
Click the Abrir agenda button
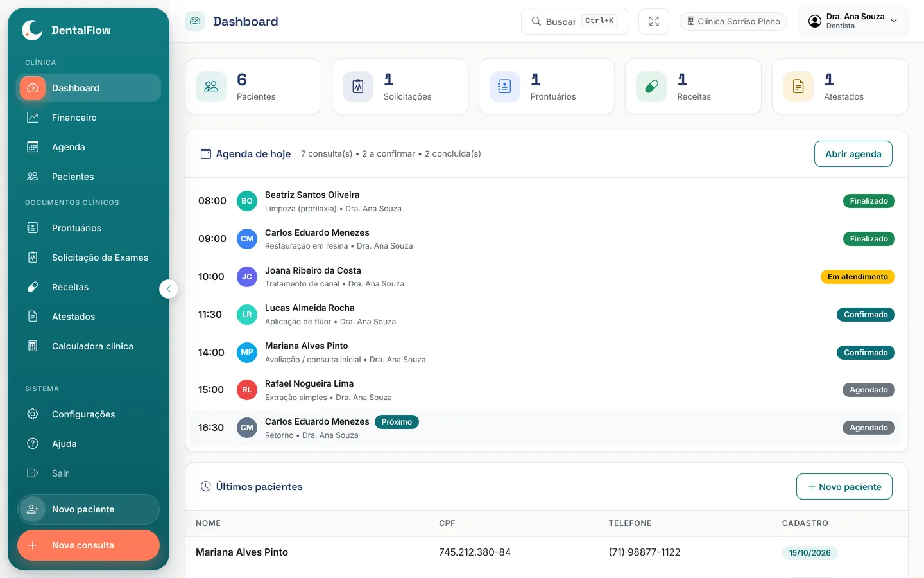[x=853, y=154]
